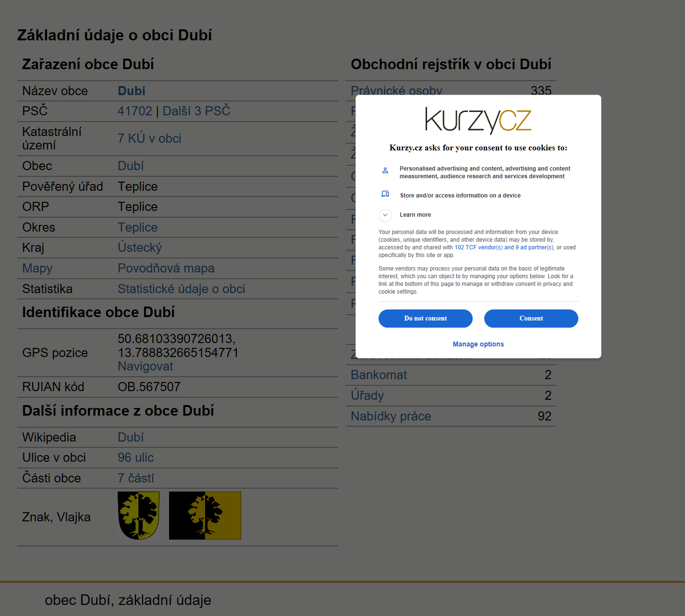Click the Nabídky práce count 92
Screen dimensions: 685x616
(x=545, y=416)
